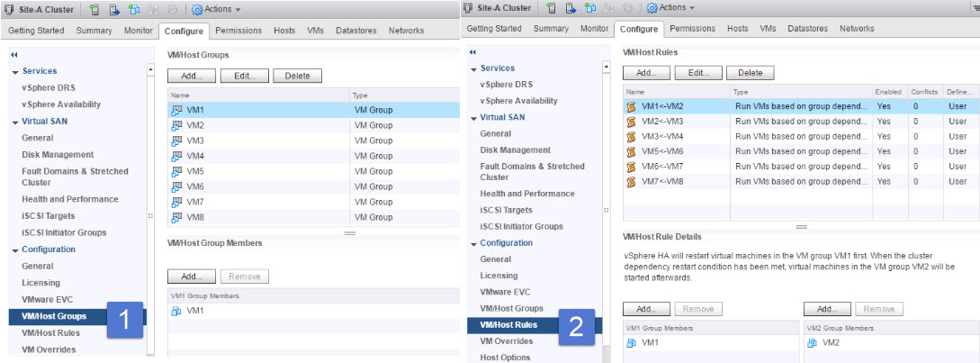Open Datastores tab in right window
The height and width of the screenshot is (363, 980).
[807, 28]
